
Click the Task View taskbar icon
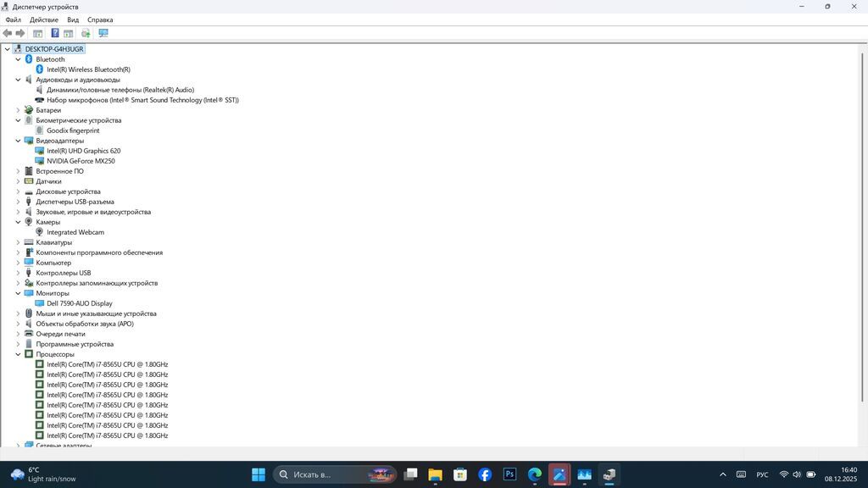410,474
